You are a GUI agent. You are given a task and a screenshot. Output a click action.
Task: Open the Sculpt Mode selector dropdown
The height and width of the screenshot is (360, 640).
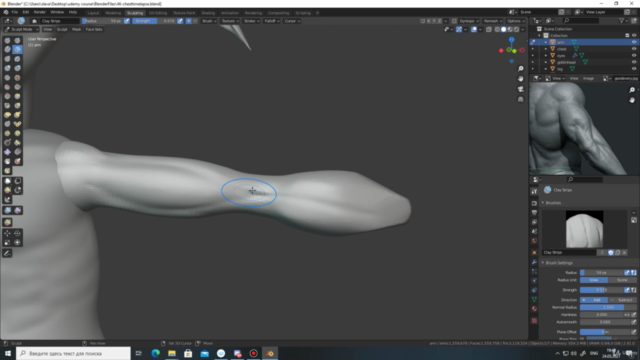tap(21, 29)
